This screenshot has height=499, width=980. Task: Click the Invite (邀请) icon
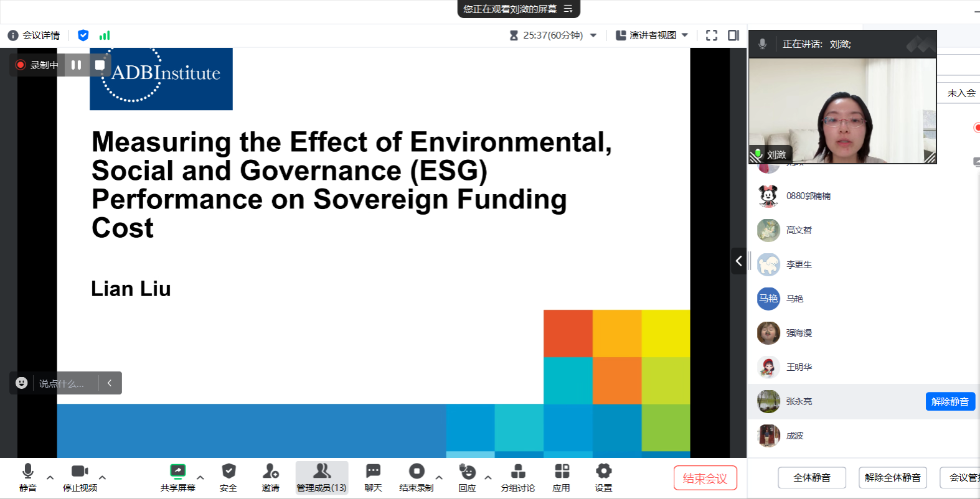point(270,472)
